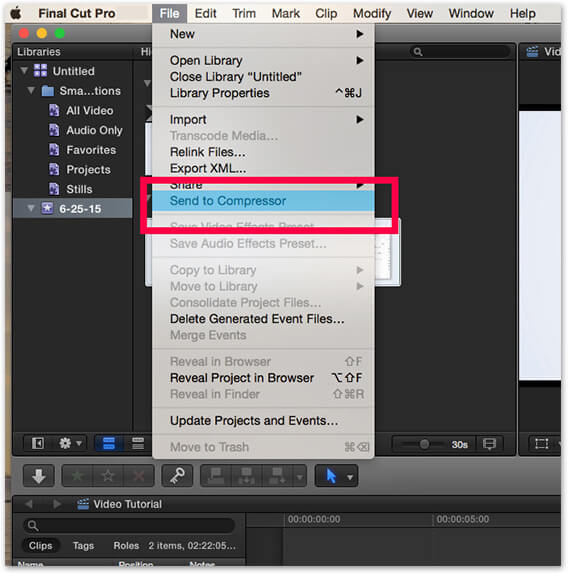Go back in timeline history

(29, 504)
